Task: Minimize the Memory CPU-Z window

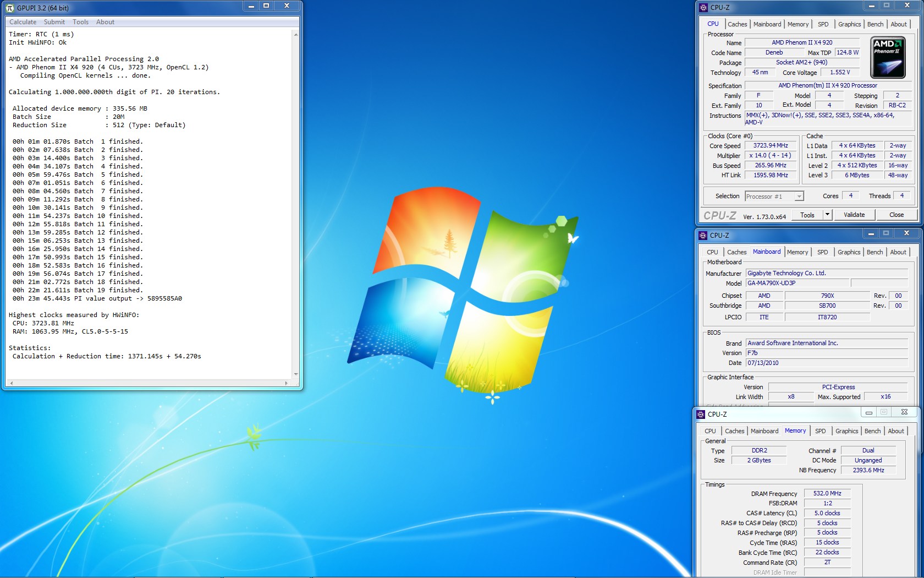Action: pos(868,412)
